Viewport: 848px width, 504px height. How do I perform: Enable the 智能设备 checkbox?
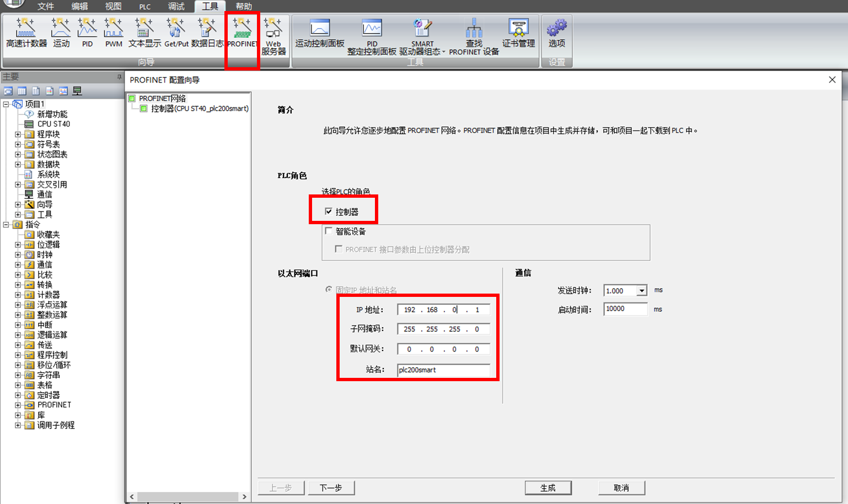click(329, 231)
